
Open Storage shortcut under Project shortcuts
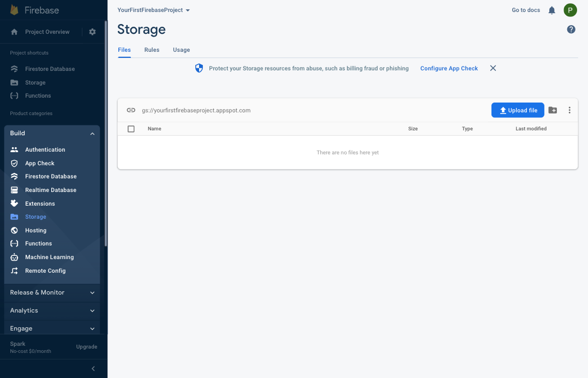tap(35, 82)
